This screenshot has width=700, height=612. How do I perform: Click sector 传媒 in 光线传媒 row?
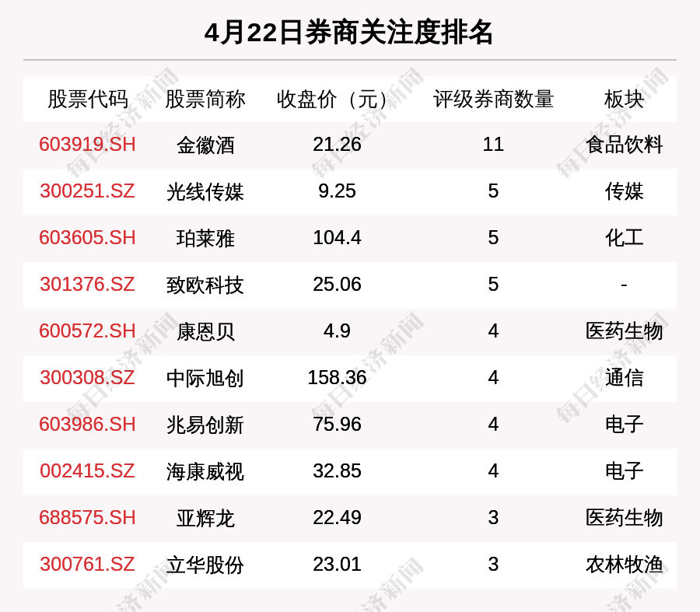(624, 192)
